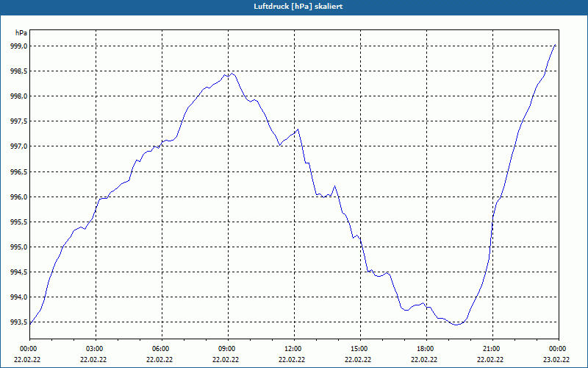
Task: Click the 03:00 time axis label
Action: tap(94, 348)
